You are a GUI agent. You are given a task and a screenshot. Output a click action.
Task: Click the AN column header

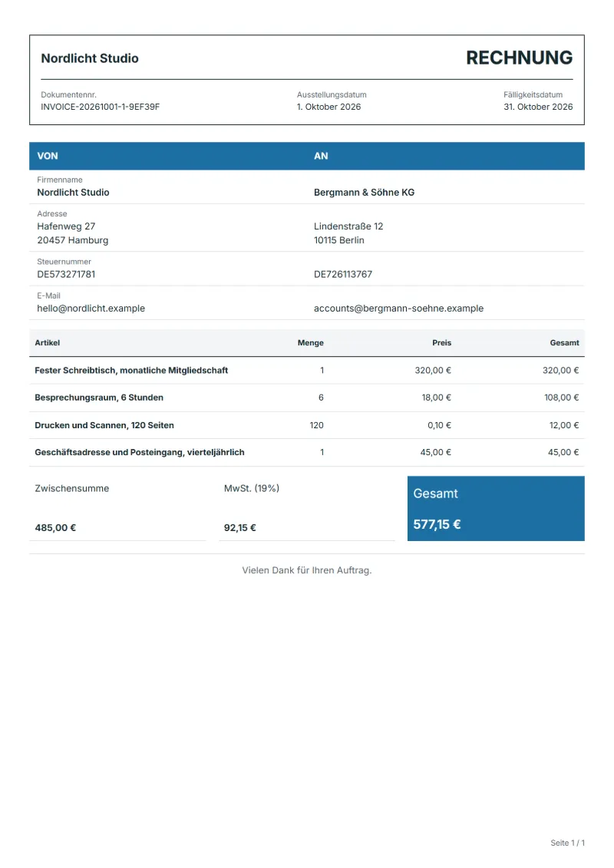tap(321, 156)
